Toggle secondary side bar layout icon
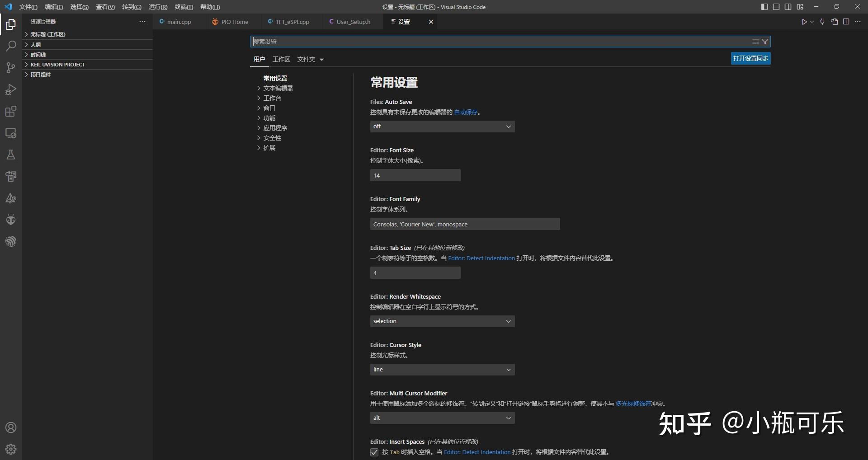The height and width of the screenshot is (460, 868). pos(788,7)
